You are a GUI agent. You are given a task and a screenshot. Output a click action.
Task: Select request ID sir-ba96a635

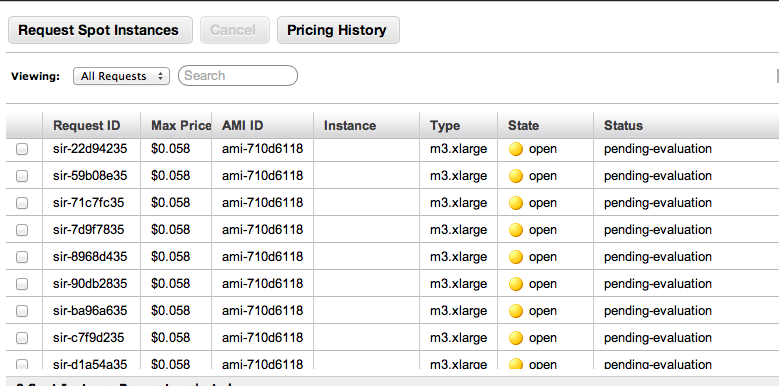click(x=90, y=310)
